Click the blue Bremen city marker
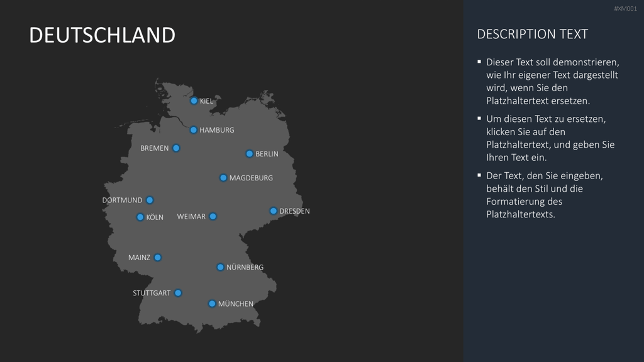Viewport: 644px width, 362px height. coord(176,148)
